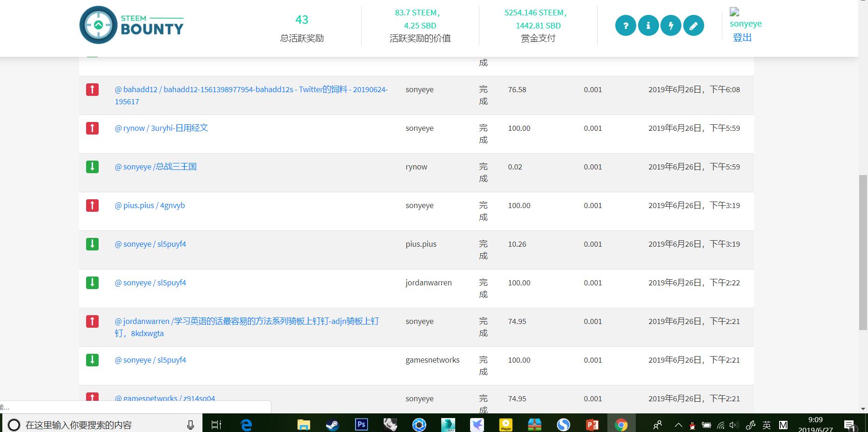
Task: Click the page vertical scrollbar thumb
Action: (863, 251)
